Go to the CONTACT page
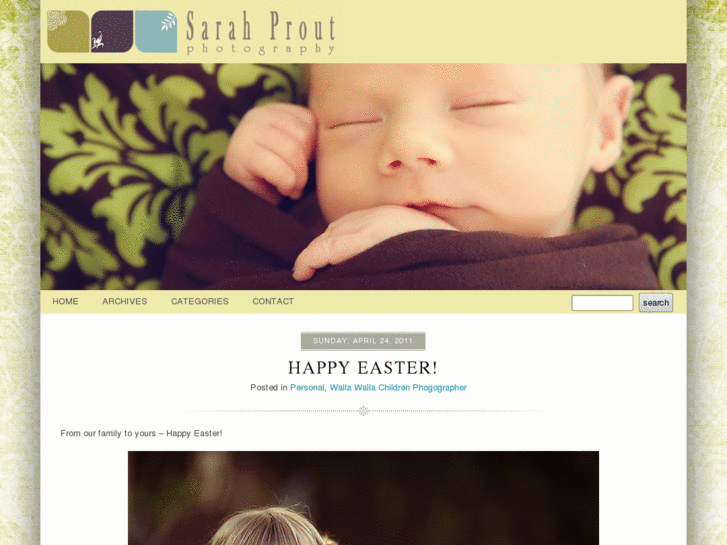This screenshot has height=545, width=727. [x=273, y=301]
